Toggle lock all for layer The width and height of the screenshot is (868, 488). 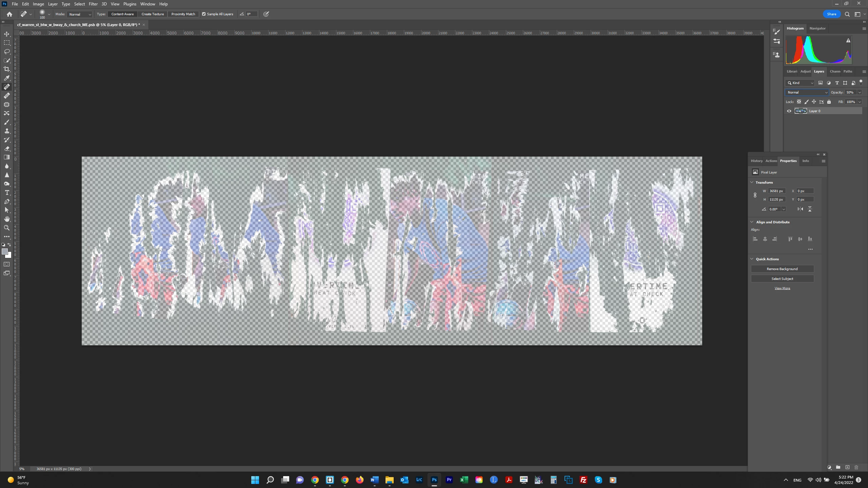click(x=829, y=102)
